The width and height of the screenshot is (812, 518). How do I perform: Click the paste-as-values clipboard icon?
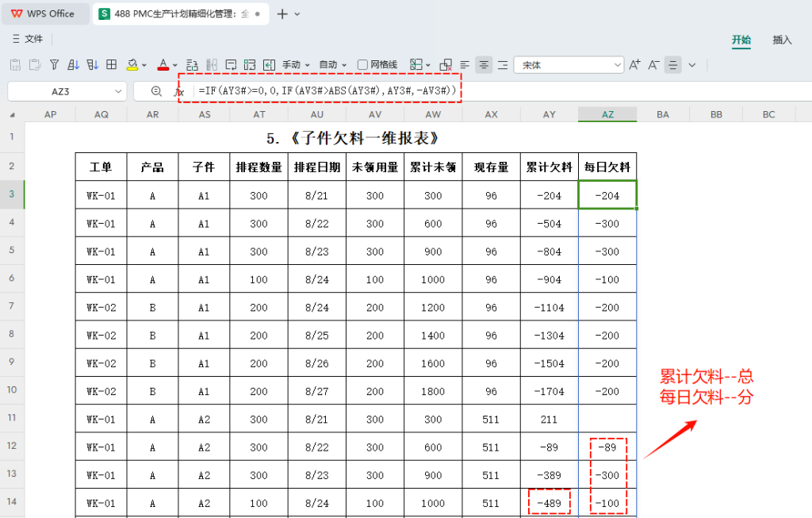coord(16,65)
